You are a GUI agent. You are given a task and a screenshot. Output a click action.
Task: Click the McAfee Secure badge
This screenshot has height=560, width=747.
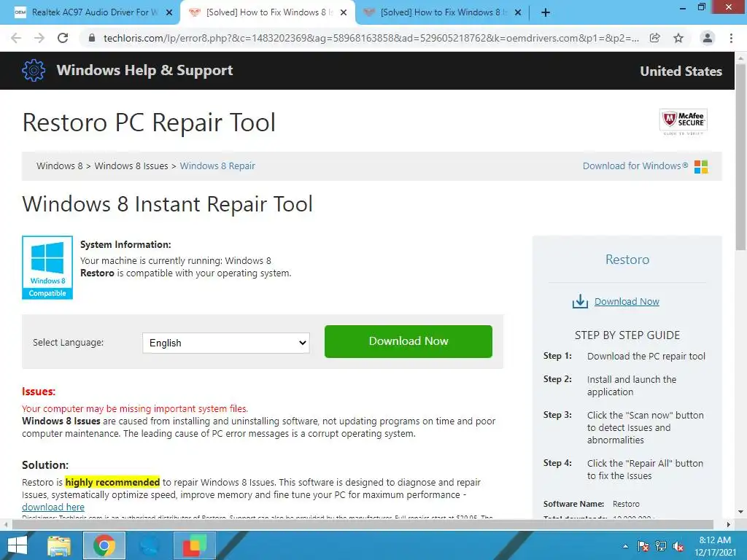click(683, 122)
